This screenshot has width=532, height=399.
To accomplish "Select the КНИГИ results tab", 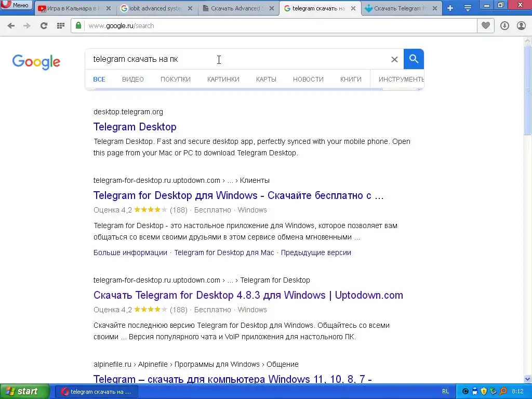I will click(x=351, y=79).
